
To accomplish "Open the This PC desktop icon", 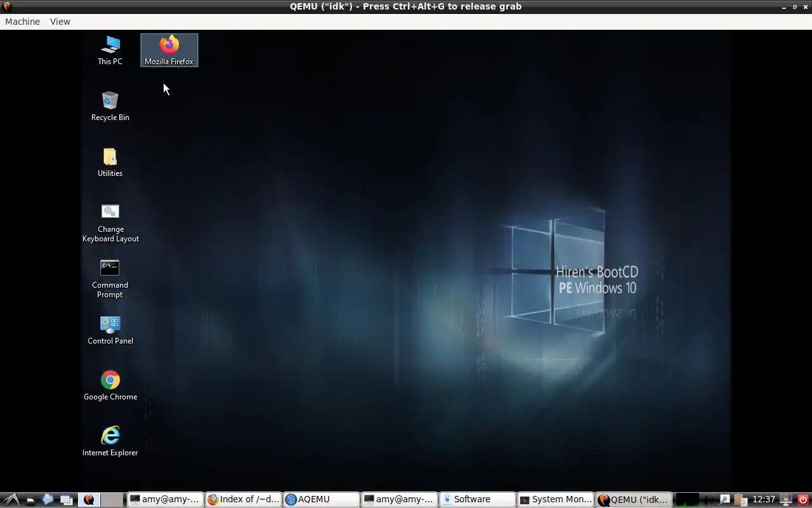I will [110, 51].
